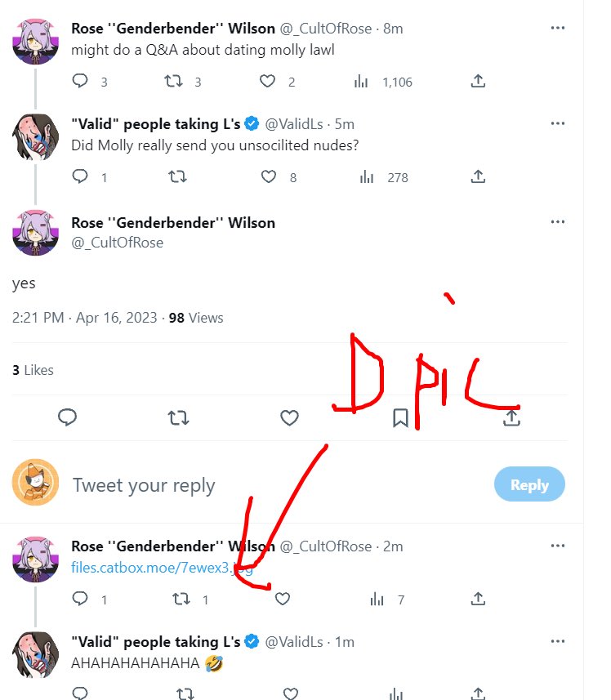Open more options on first Rose tweet

[x=557, y=28]
